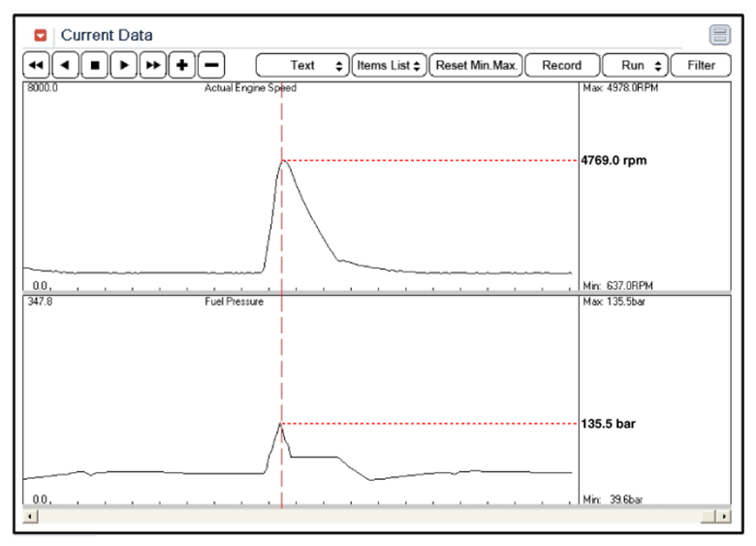
Task: Step back one frame in playback
Action: pos(65,66)
